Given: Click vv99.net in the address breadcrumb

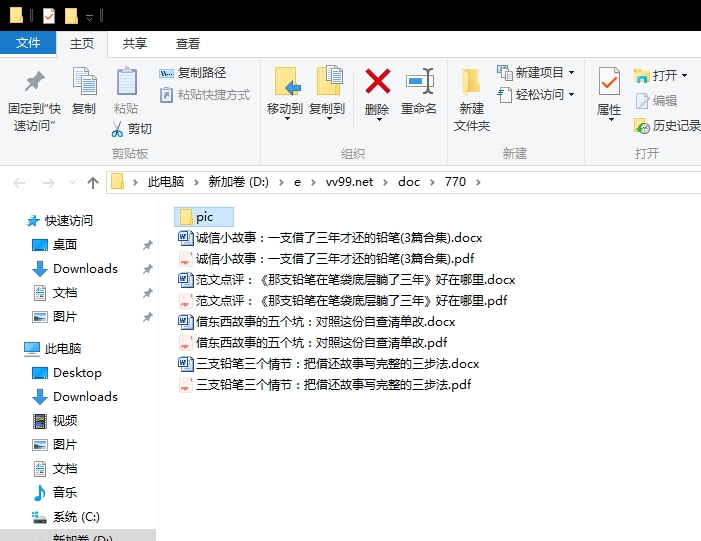Looking at the screenshot, I should pos(349,182).
